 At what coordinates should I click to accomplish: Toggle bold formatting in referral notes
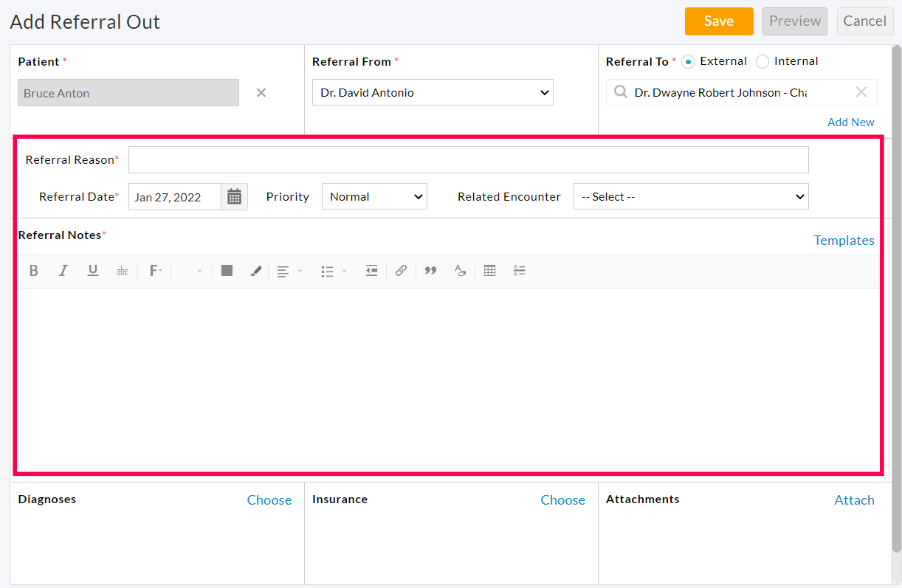(34, 270)
